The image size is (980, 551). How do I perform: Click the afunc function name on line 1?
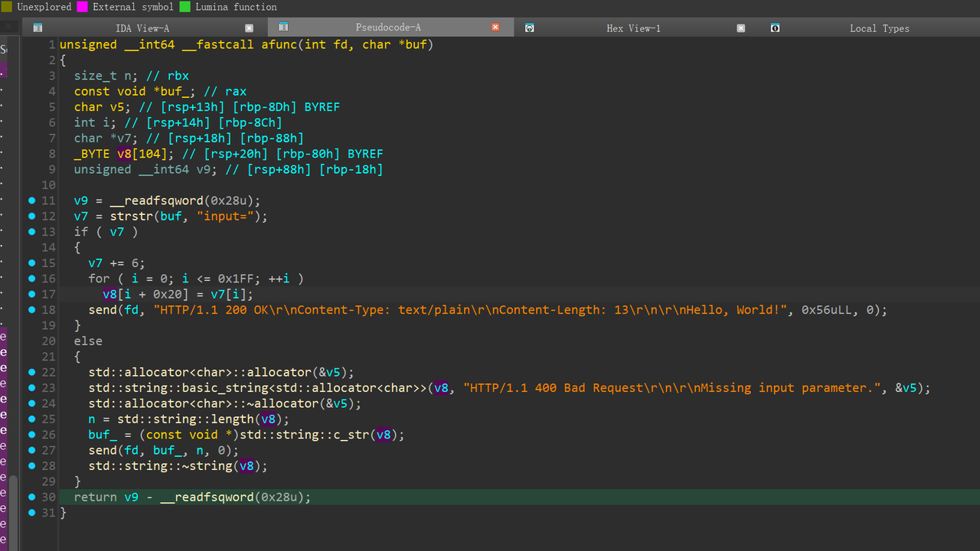tap(279, 44)
